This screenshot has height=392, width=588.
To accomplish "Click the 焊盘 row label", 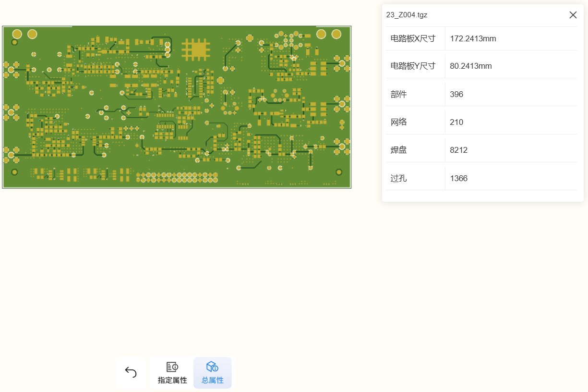I will [x=398, y=150].
